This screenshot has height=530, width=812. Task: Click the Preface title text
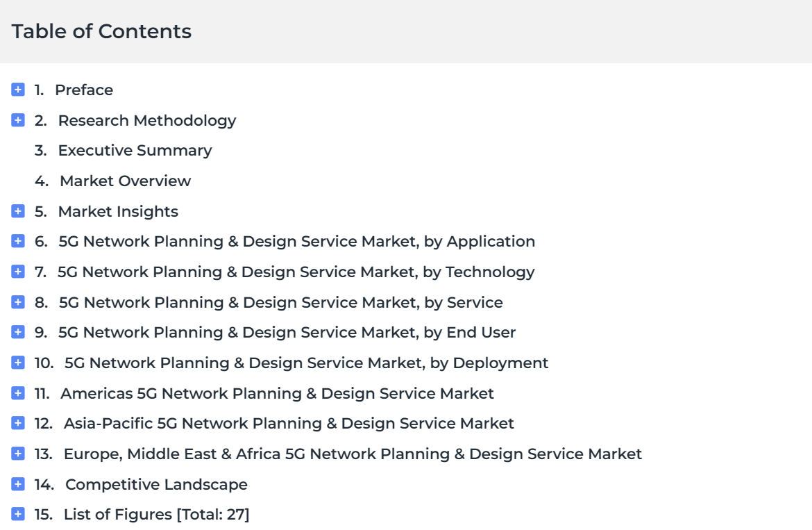[x=84, y=90]
